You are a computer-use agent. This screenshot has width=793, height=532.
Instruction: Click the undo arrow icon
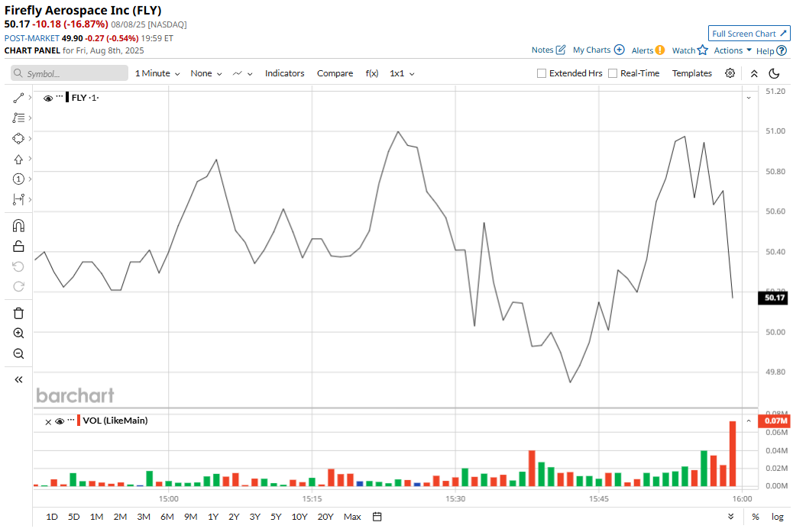tap(18, 266)
